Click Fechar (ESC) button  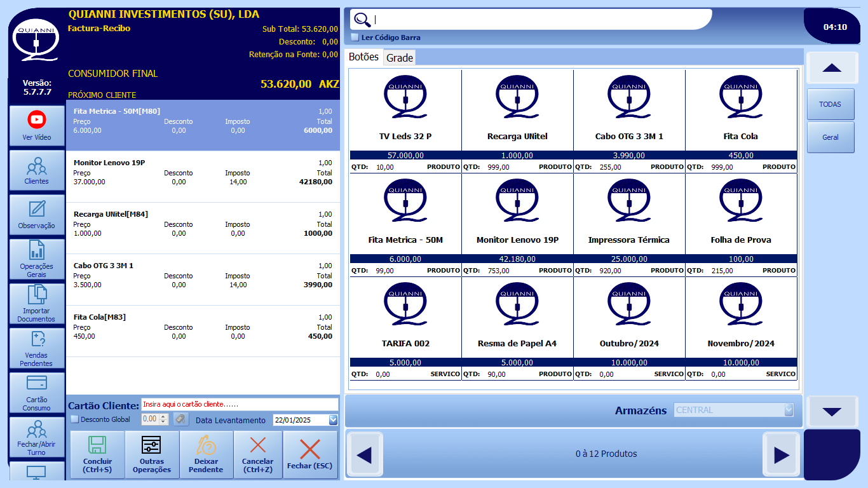pos(310,455)
